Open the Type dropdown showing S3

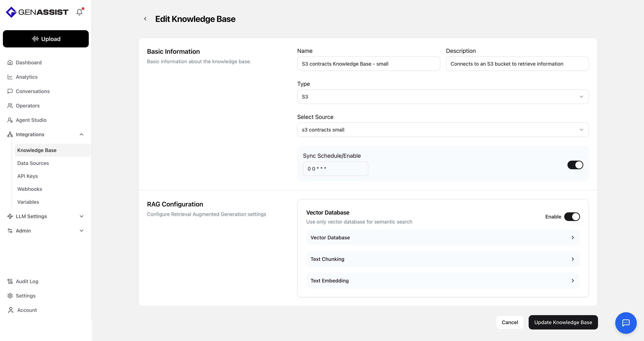443,97
